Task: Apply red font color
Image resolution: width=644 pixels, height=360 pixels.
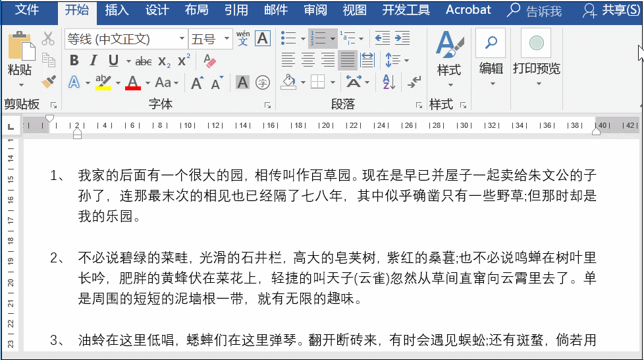Action: (x=133, y=82)
